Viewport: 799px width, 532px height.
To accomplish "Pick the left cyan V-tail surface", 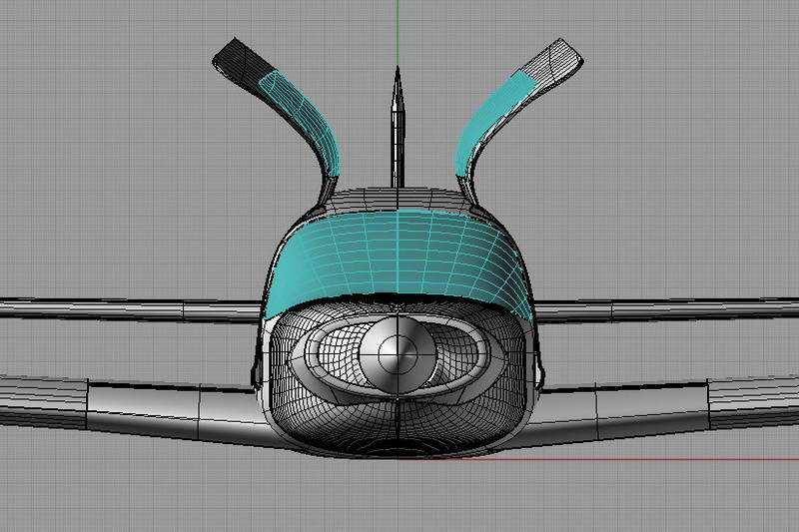I will point(306,119).
